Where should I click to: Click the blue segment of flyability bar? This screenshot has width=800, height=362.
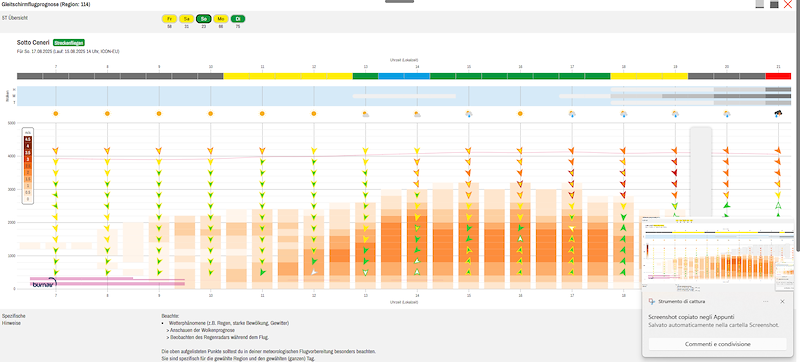[404, 76]
